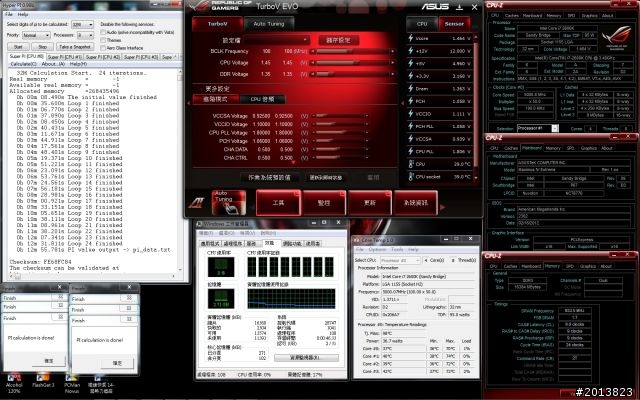Collapse left panel arrow in TurboV EVO
Screen dimensions: 640x400
[188, 103]
